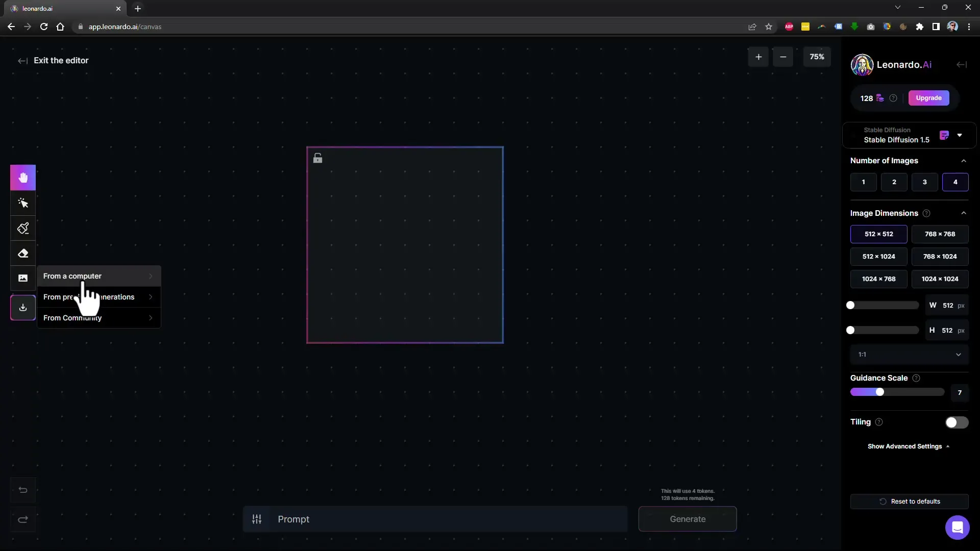Select From a computer option

pos(72,275)
